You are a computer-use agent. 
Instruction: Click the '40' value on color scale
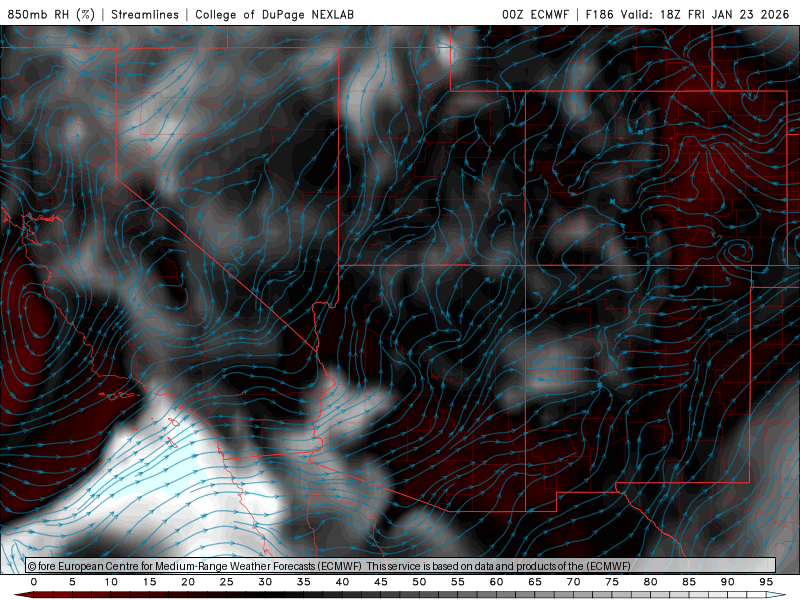(342, 582)
